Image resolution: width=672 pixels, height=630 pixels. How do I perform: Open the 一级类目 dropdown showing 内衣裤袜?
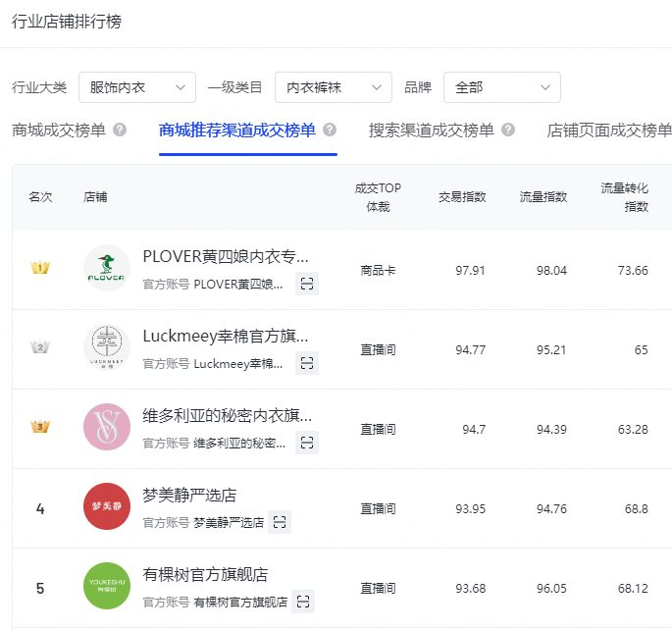334,87
